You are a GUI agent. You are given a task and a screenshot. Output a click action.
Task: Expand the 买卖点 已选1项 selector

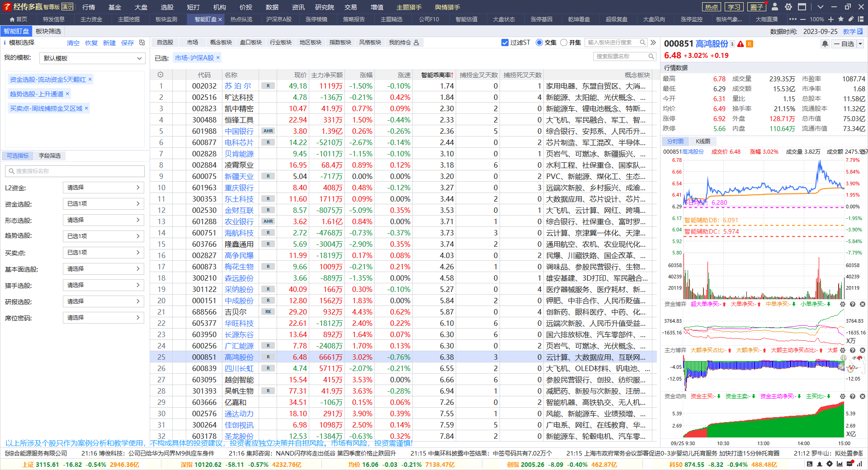[103, 253]
